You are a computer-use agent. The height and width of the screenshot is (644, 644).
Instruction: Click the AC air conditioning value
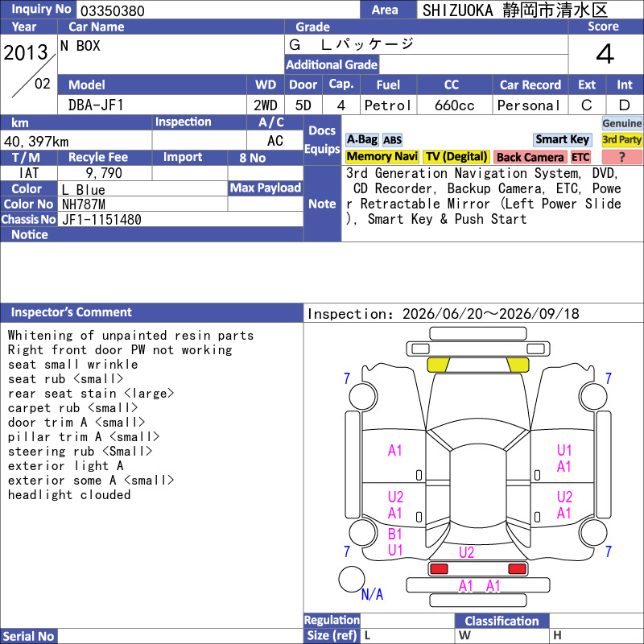click(275, 141)
